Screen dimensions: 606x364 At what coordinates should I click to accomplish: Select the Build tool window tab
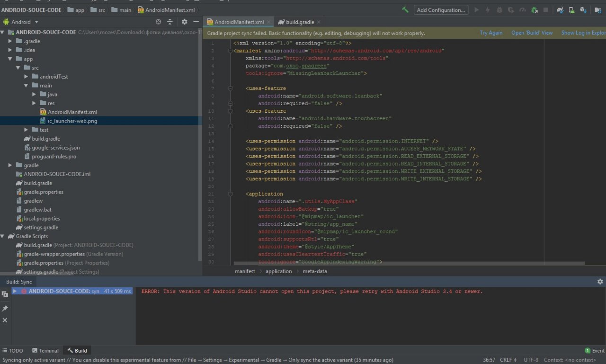click(77, 351)
